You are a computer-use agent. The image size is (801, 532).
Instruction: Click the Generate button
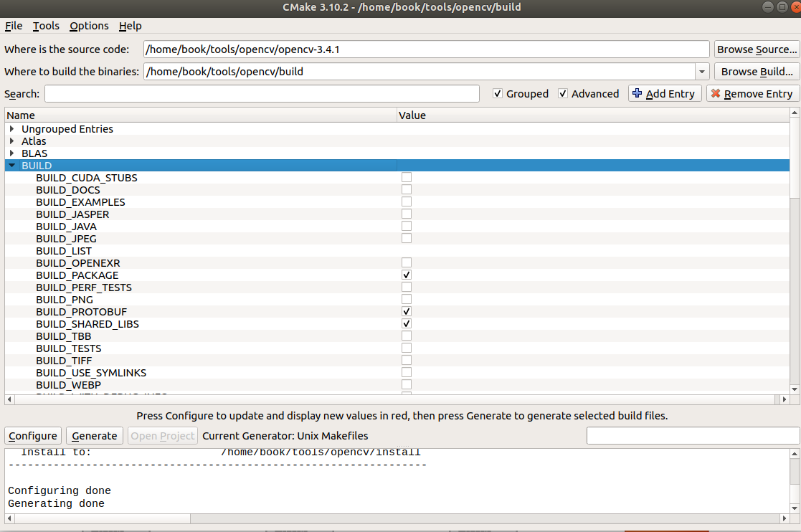[x=95, y=435]
